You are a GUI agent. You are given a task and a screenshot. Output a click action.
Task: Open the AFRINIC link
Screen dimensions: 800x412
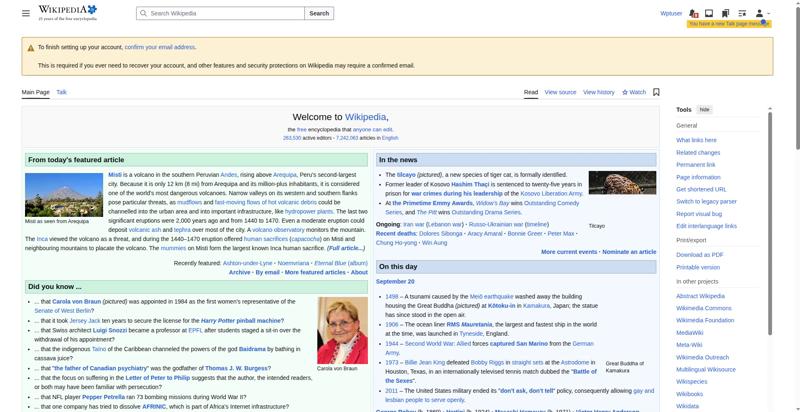click(154, 407)
